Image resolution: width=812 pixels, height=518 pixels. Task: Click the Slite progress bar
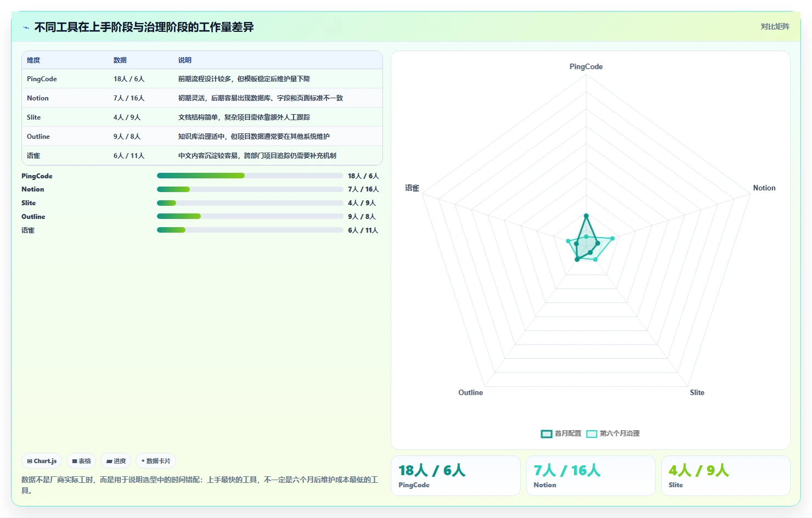[x=250, y=203]
